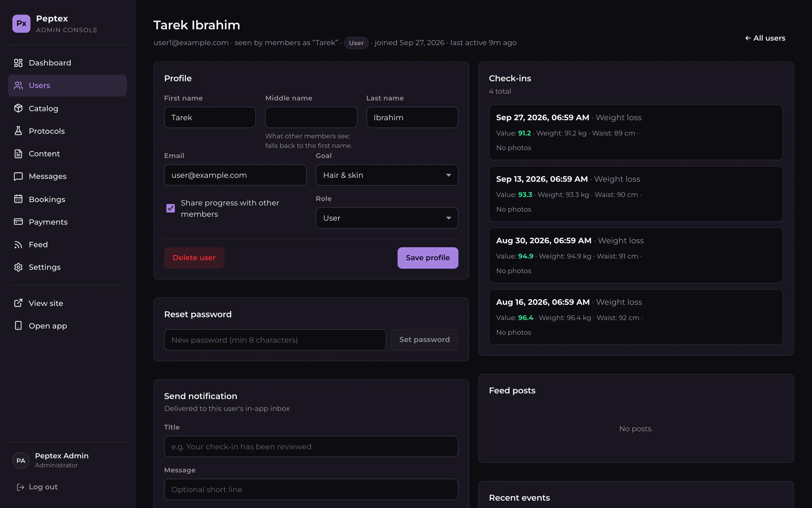Click the View site external link icon

tap(18, 303)
